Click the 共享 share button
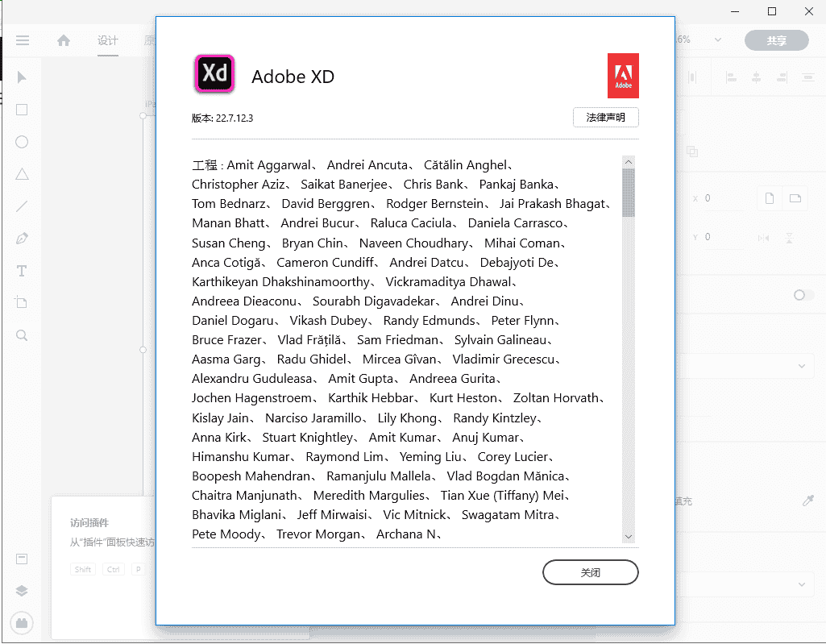The width and height of the screenshot is (826, 644). click(776, 41)
